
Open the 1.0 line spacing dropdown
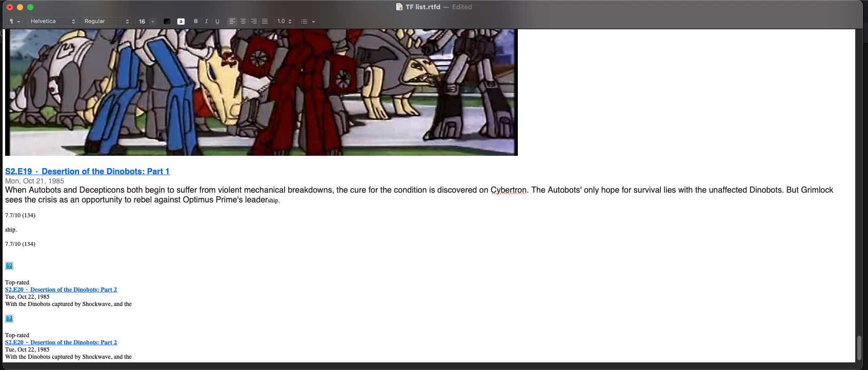pyautogui.click(x=285, y=22)
